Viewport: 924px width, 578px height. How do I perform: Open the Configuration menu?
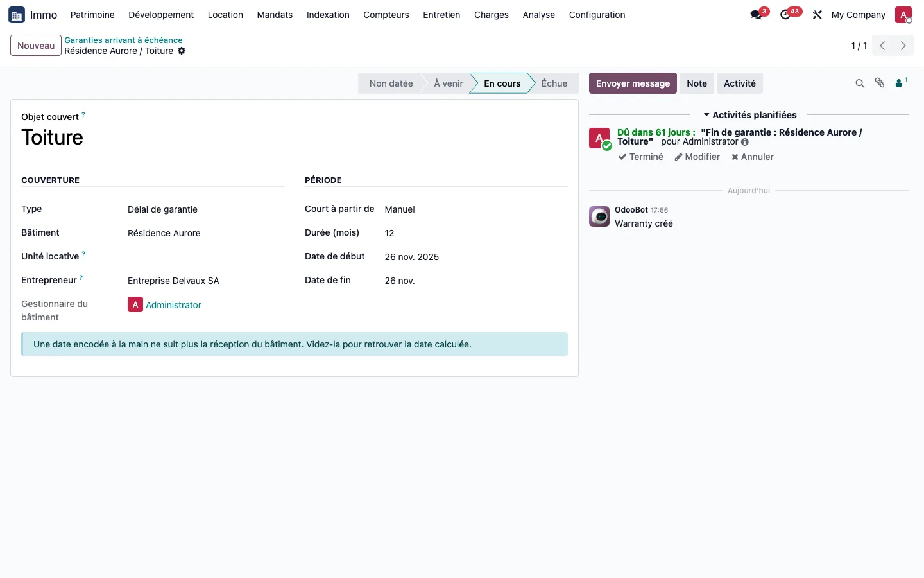point(597,15)
